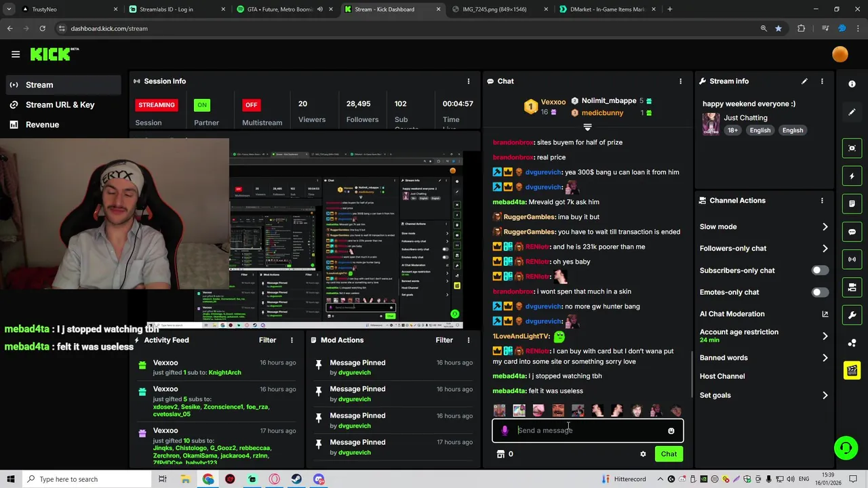
Task: Collapse the chat leaderboard arrow
Action: pyautogui.click(x=587, y=127)
